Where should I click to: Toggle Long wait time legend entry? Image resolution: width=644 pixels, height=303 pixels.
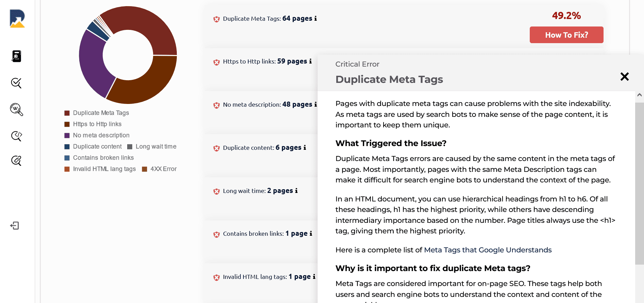tap(152, 146)
